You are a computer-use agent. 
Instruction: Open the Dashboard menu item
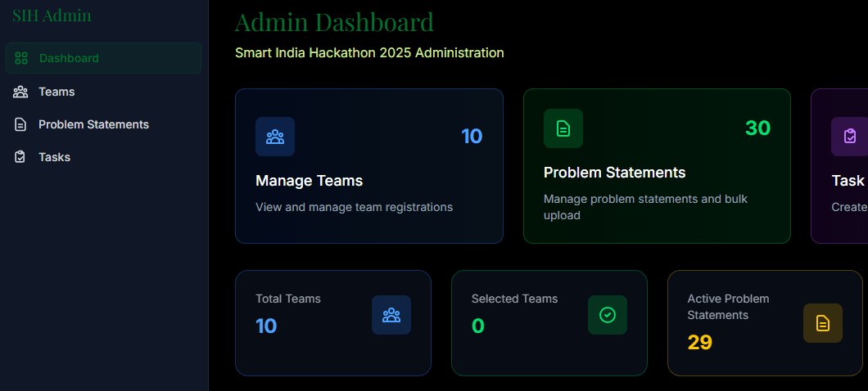[69, 58]
